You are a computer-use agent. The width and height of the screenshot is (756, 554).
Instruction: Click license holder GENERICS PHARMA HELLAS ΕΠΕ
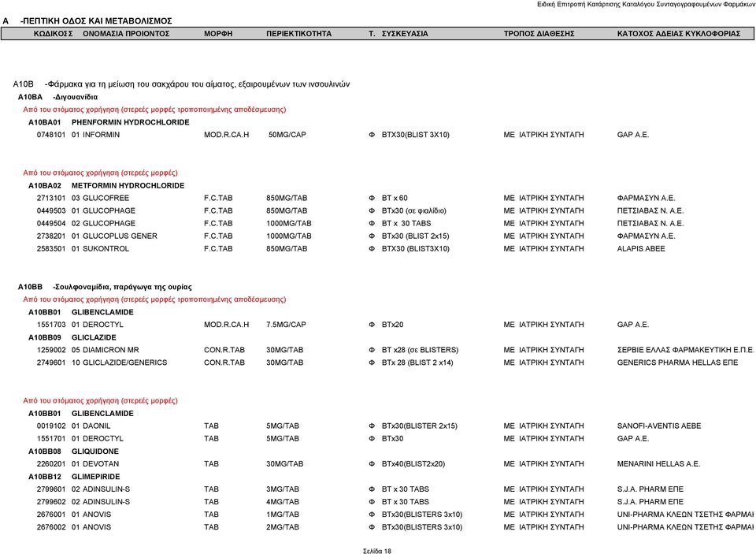[x=677, y=363]
